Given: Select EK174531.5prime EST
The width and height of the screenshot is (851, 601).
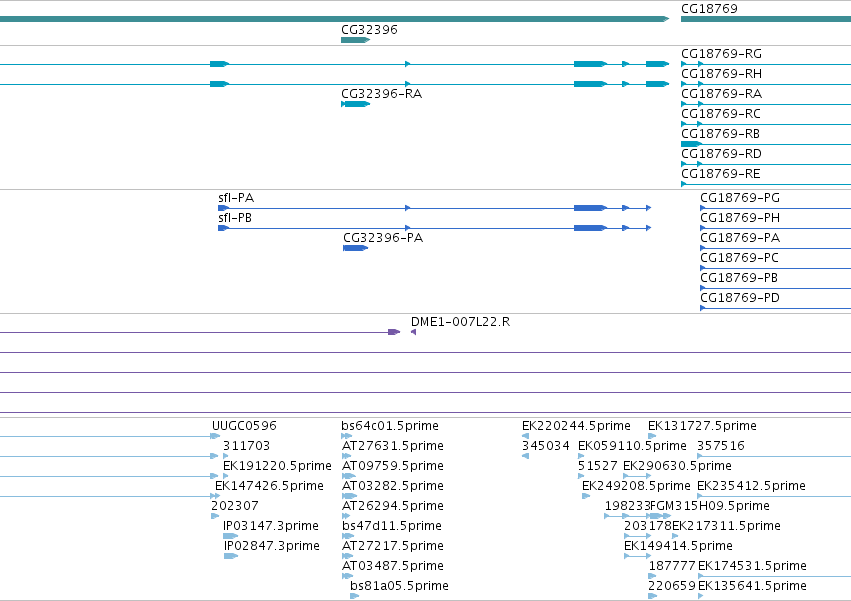Looking at the screenshot, I should click(x=774, y=576).
